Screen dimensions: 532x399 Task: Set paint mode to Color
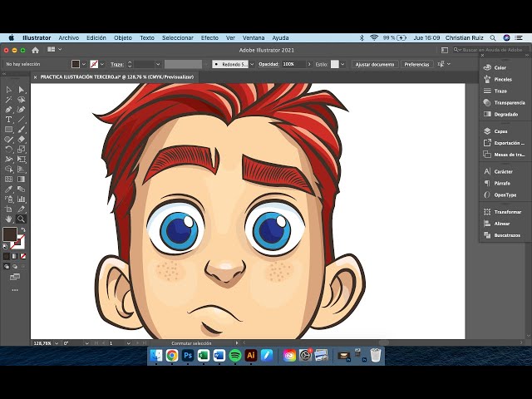[7, 256]
